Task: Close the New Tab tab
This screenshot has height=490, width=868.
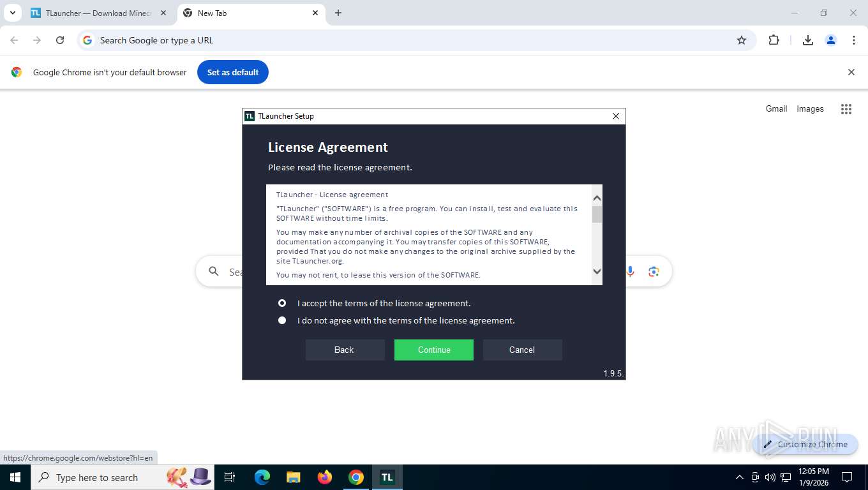Action: (x=315, y=13)
